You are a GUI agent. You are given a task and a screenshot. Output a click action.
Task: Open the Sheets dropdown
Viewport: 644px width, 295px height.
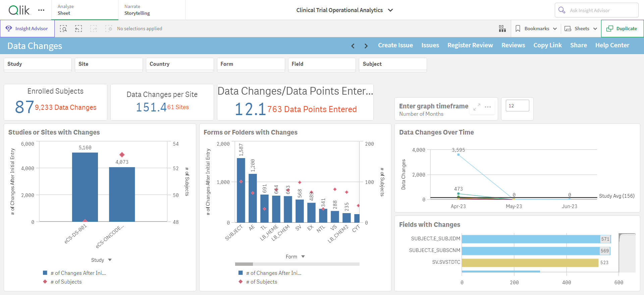pyautogui.click(x=581, y=29)
